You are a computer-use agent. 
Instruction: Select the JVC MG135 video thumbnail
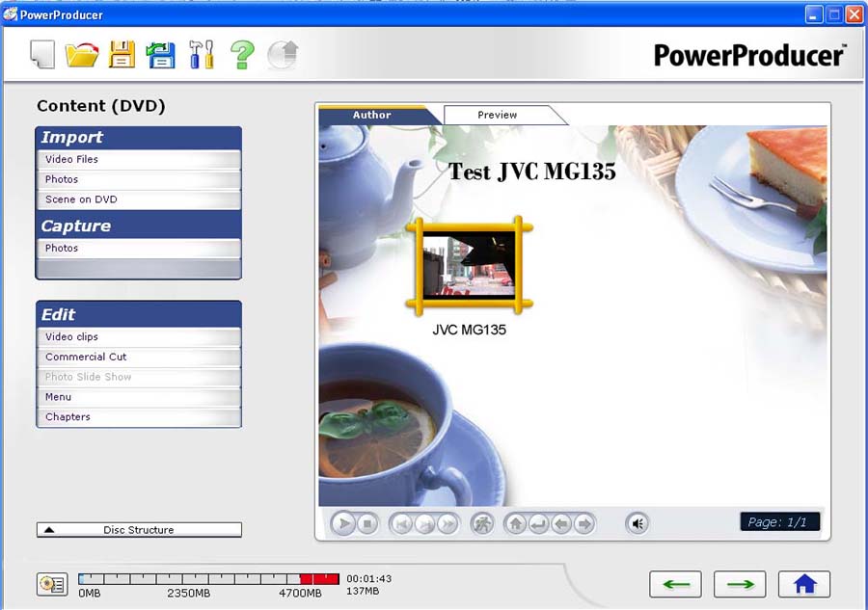click(x=469, y=265)
